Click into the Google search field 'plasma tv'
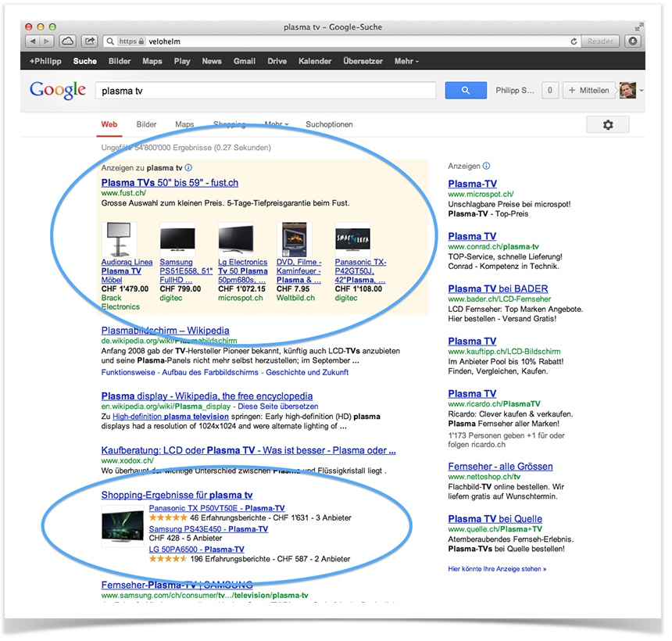This screenshot has height=641, width=672. pyautogui.click(x=266, y=91)
